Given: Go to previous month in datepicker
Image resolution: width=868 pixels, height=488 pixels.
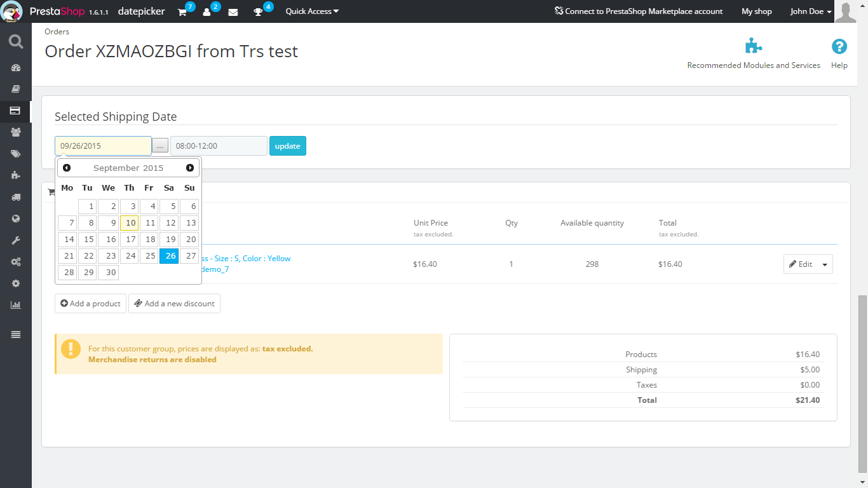Looking at the screenshot, I should pyautogui.click(x=67, y=168).
